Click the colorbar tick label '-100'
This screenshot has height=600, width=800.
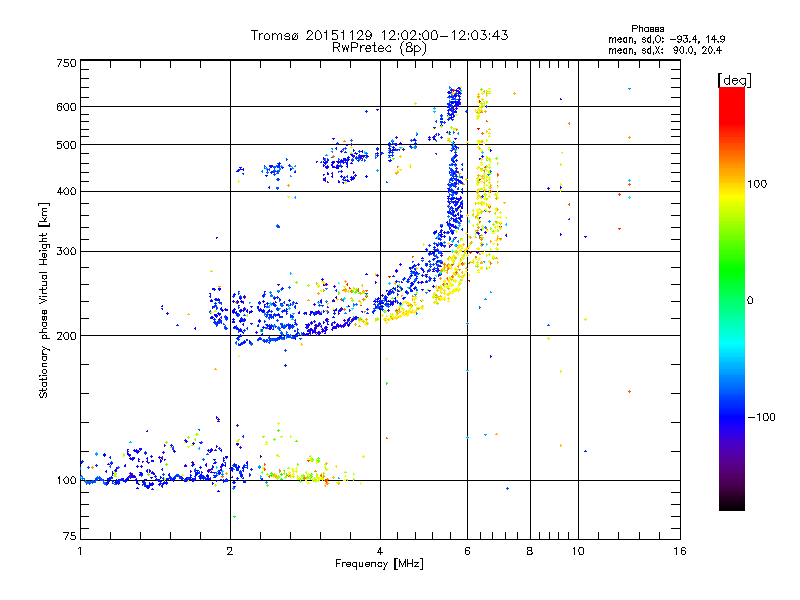(761, 417)
